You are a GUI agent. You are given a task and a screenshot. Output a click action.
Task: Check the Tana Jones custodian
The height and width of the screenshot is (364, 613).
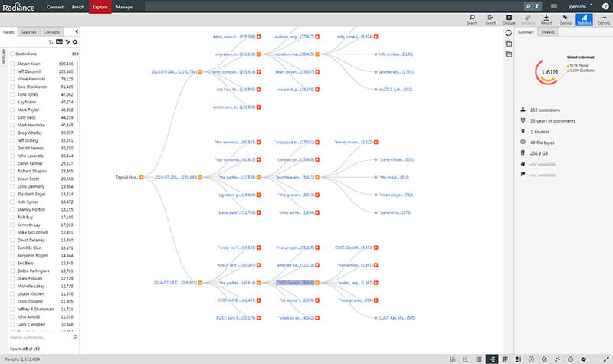click(x=12, y=94)
